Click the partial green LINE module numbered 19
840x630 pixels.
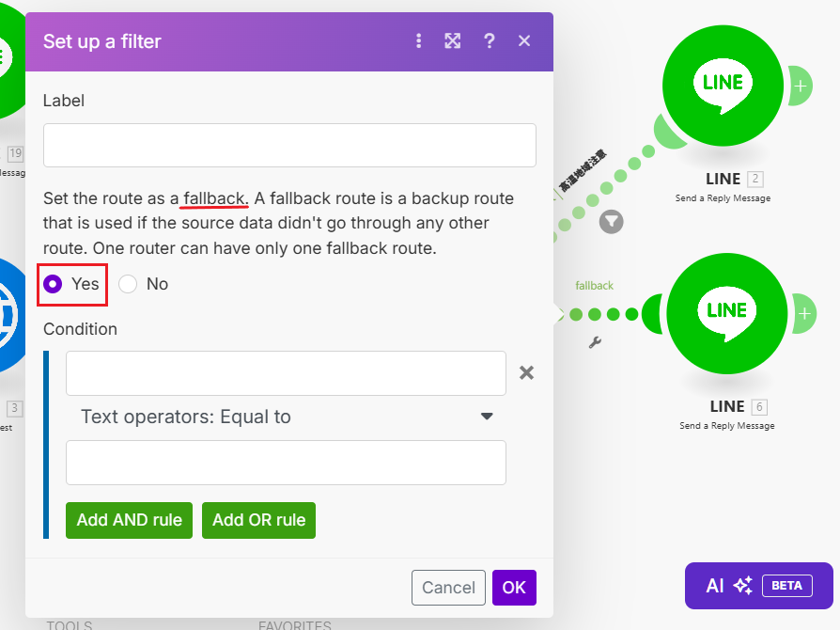[10, 58]
